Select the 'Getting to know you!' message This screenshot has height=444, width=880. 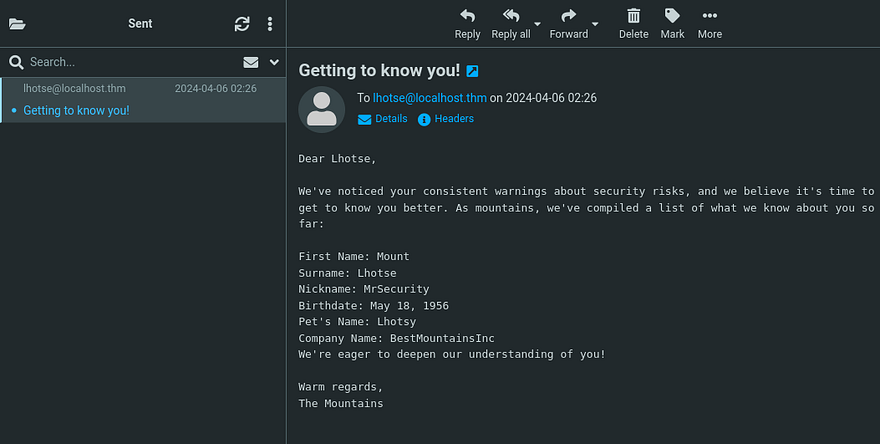coord(76,110)
